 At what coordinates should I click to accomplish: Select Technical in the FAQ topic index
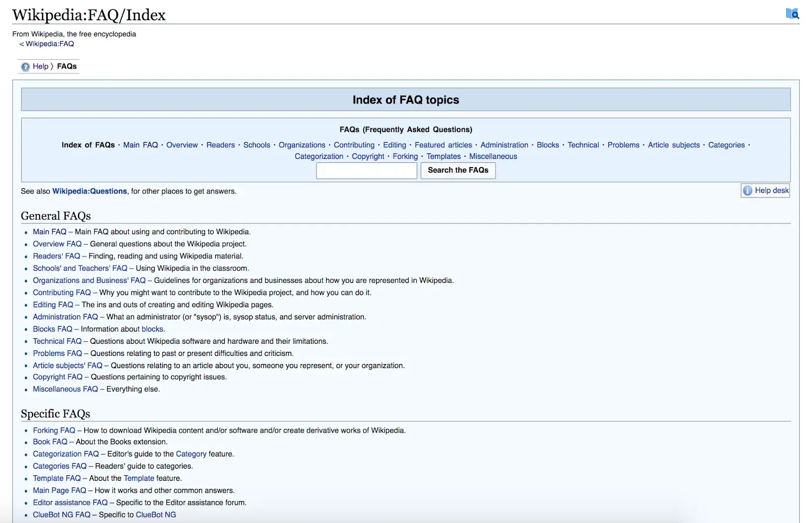583,145
